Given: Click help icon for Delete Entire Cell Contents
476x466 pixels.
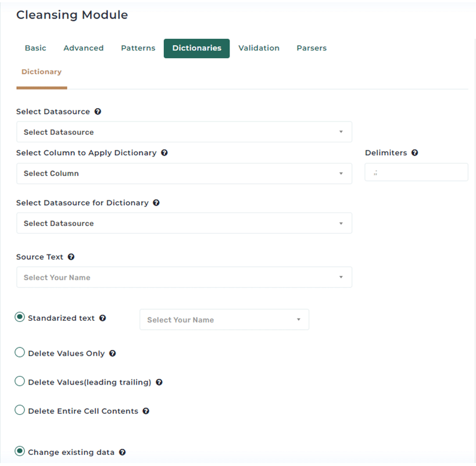Looking at the screenshot, I should tap(146, 411).
